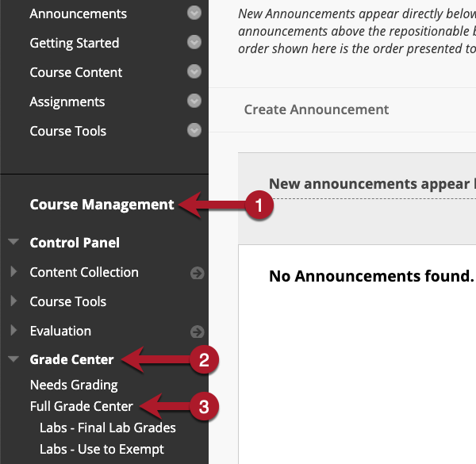Open options chevron beside top Course Tools

(194, 131)
